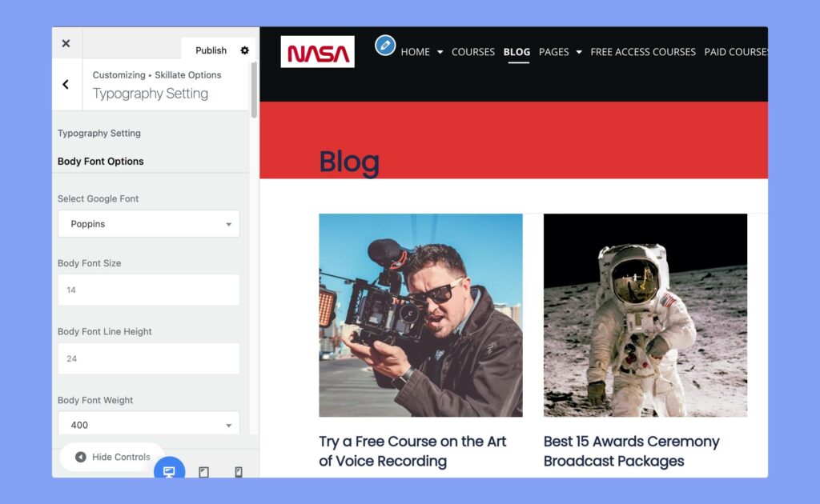Screen dimensions: 820x504
Task: Open publish settings via the gear icon
Action: coord(245,50)
